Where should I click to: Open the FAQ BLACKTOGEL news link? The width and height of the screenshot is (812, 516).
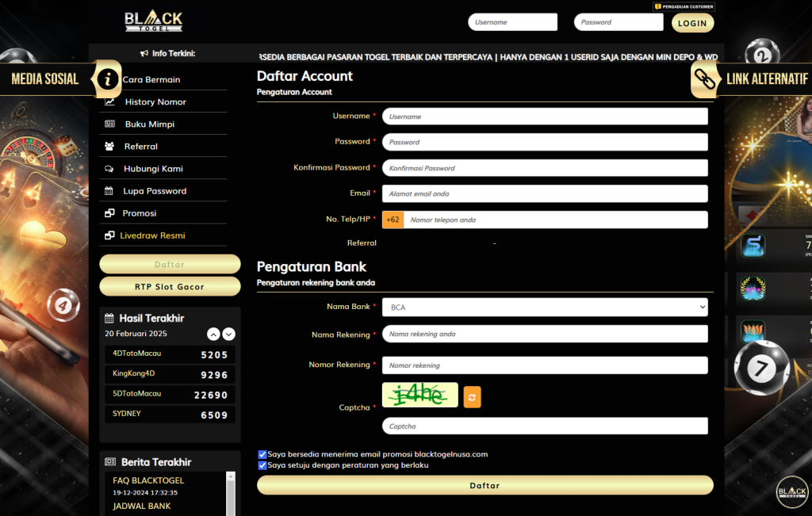(148, 481)
